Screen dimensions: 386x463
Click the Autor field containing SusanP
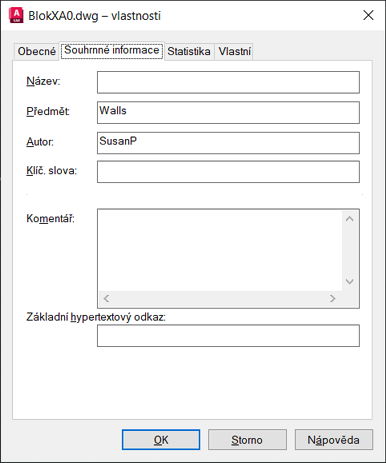(228, 143)
